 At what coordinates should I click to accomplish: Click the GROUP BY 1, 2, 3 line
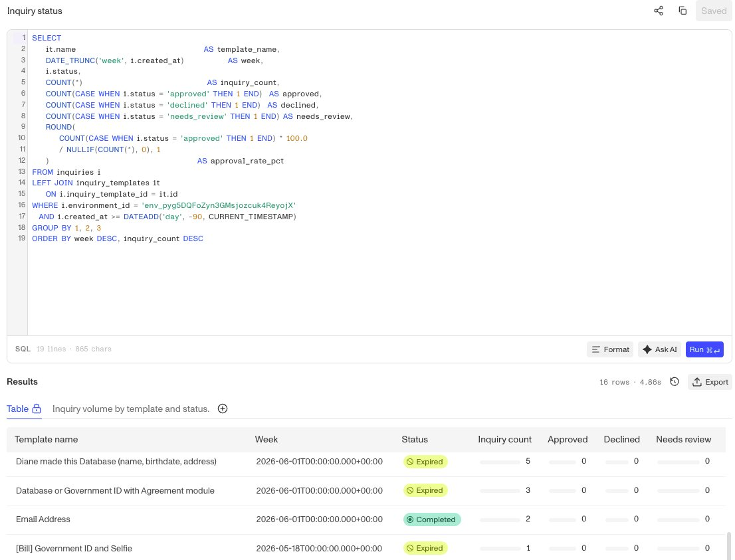pos(66,228)
